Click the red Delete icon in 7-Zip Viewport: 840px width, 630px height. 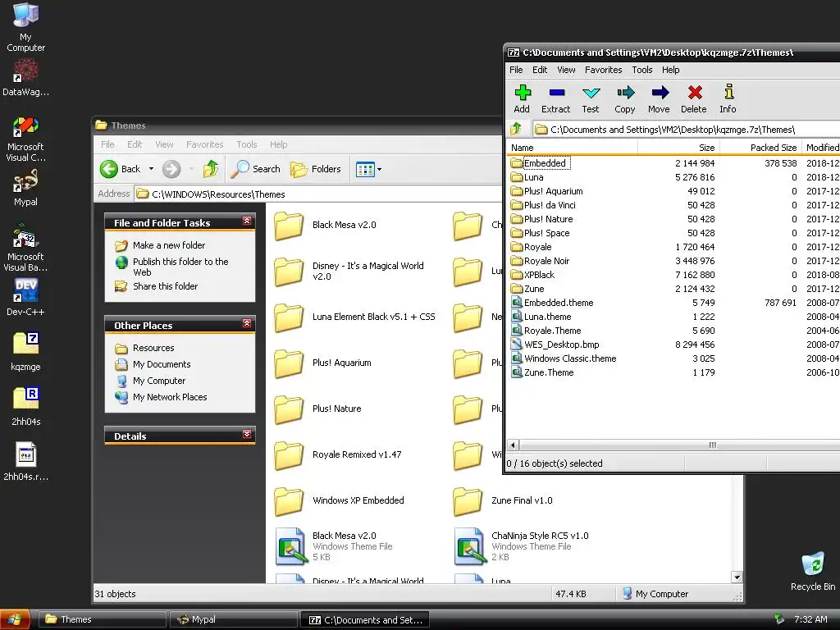tap(694, 99)
